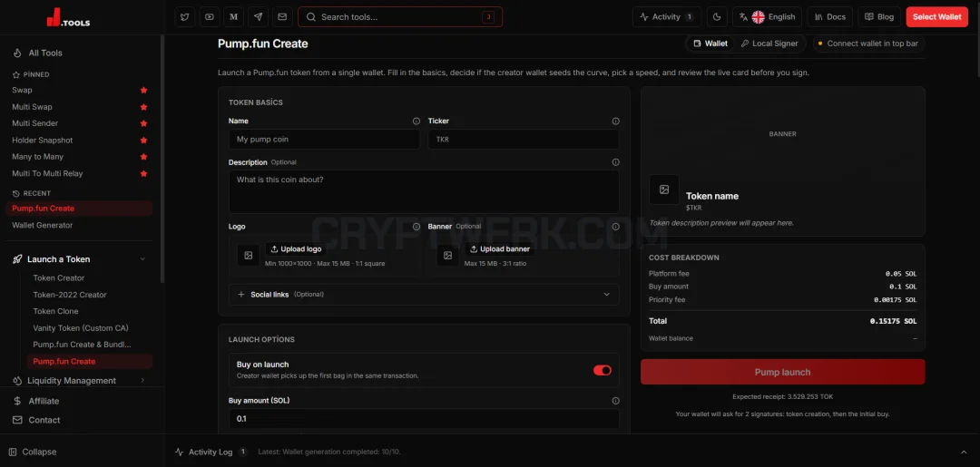Screen dimensions: 980x467
Task: Open the Medium blog icon
Action: 234,17
